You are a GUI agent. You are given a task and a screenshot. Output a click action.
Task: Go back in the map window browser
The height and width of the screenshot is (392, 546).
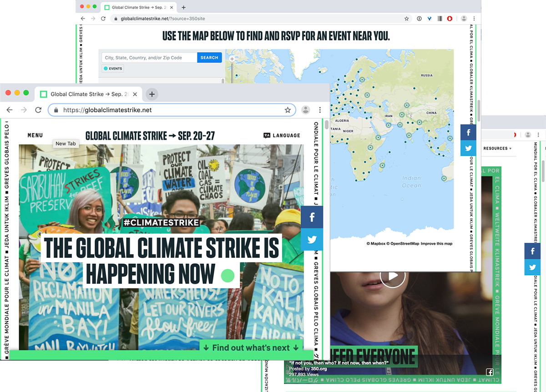pos(83,19)
